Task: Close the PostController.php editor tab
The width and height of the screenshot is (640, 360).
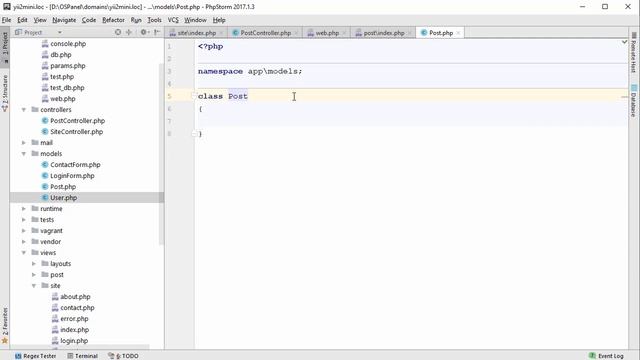Action: pyautogui.click(x=296, y=33)
